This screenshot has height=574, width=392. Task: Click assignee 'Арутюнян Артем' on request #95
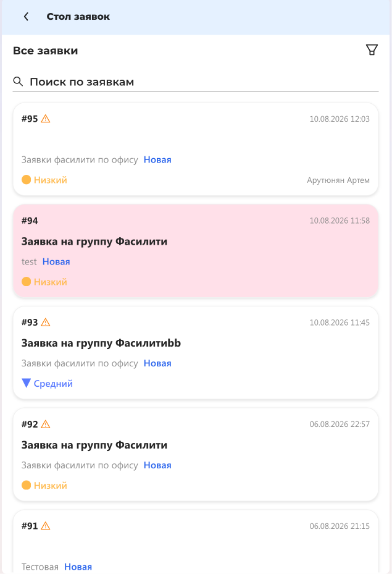click(x=338, y=180)
